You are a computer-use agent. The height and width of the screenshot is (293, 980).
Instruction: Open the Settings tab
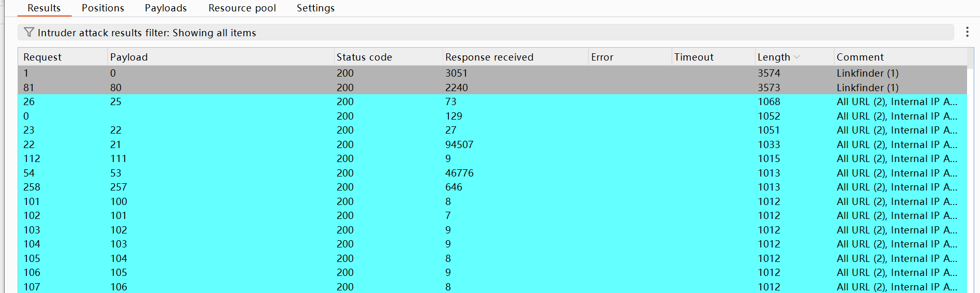(315, 8)
